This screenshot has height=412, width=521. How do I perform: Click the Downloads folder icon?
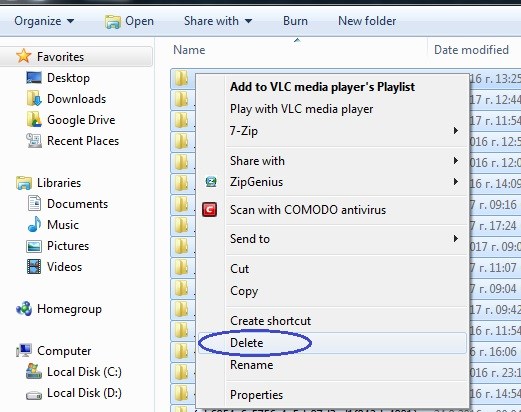[x=34, y=99]
